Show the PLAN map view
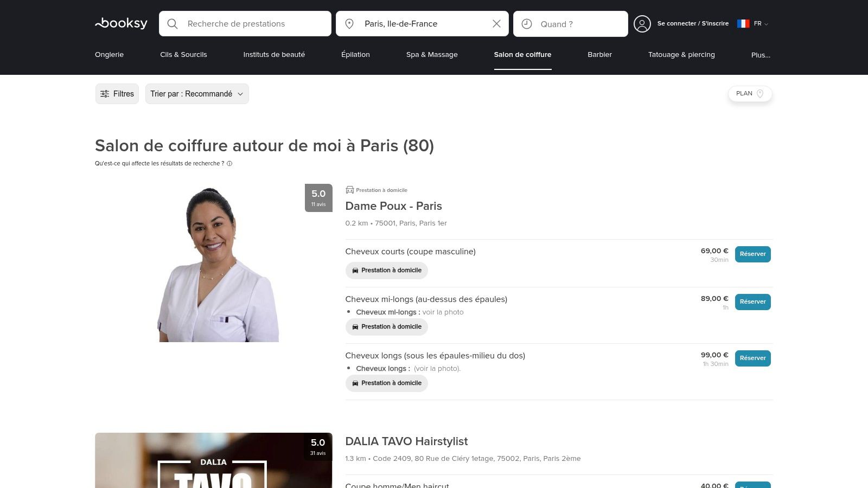The image size is (868, 488). 750,94
